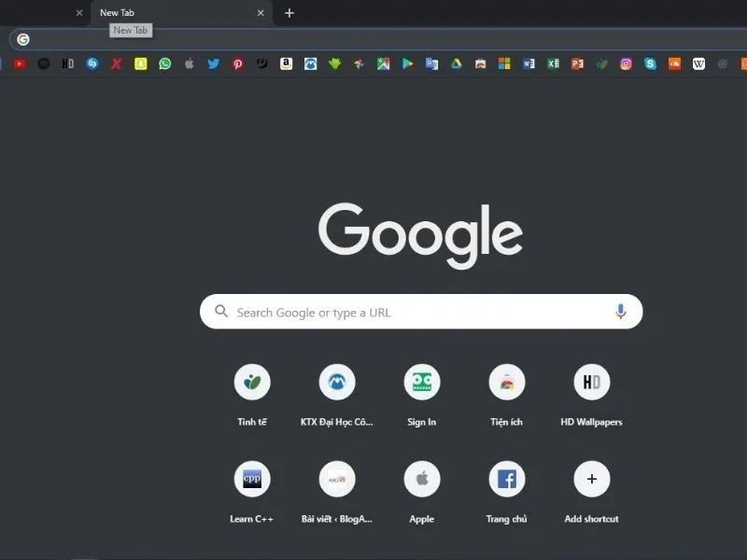Open the YouTube bookmark

[x=20, y=63]
